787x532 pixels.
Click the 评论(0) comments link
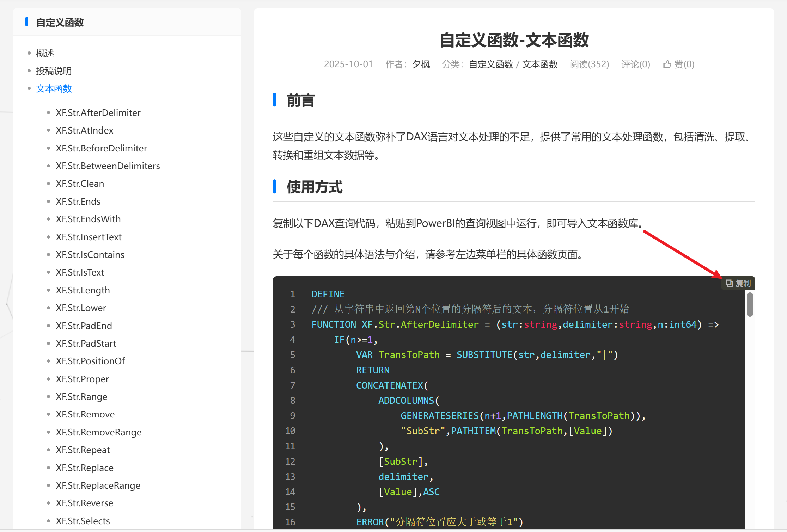coord(635,64)
